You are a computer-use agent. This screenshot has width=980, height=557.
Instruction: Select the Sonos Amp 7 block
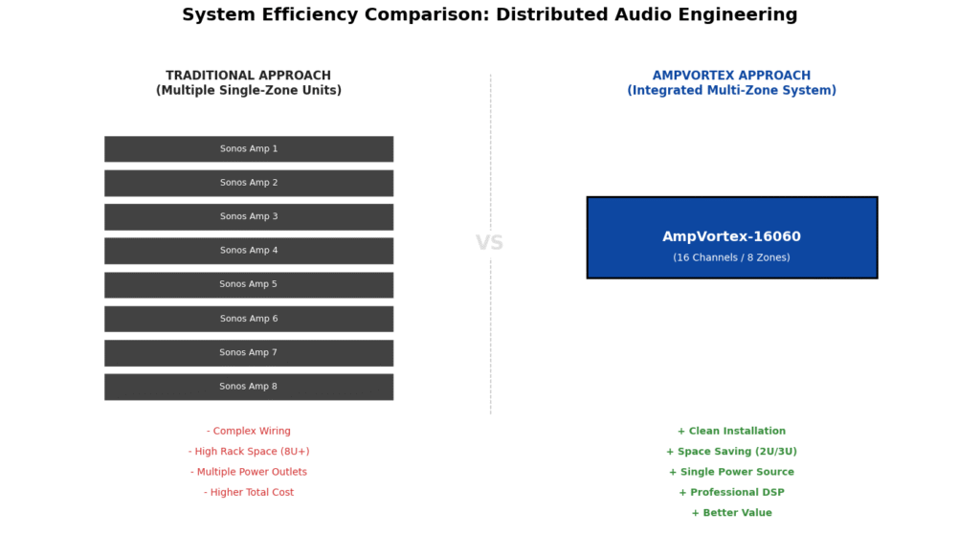(248, 352)
